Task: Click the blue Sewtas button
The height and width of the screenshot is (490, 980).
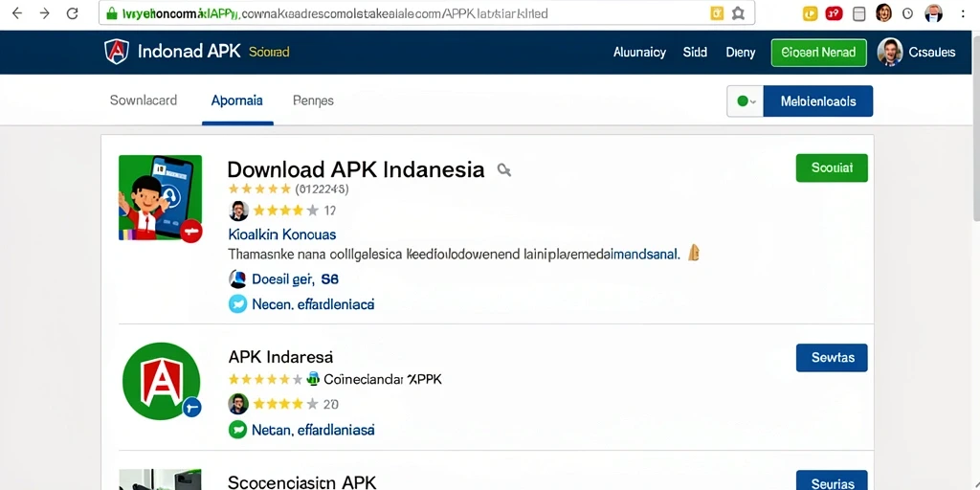Action: click(x=832, y=358)
